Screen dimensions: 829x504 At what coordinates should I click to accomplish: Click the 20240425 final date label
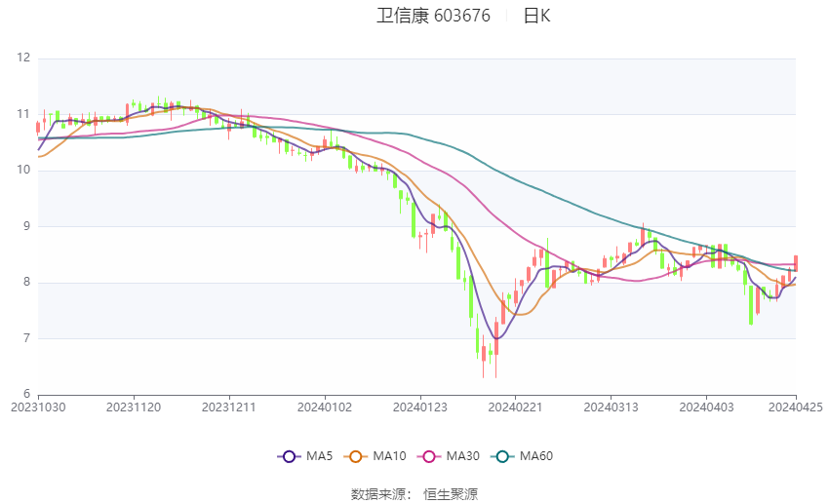(x=796, y=407)
